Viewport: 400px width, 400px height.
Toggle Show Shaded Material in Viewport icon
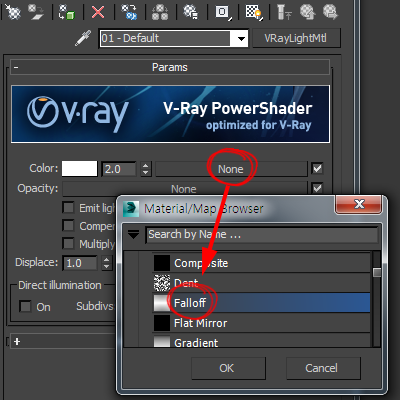(254, 12)
